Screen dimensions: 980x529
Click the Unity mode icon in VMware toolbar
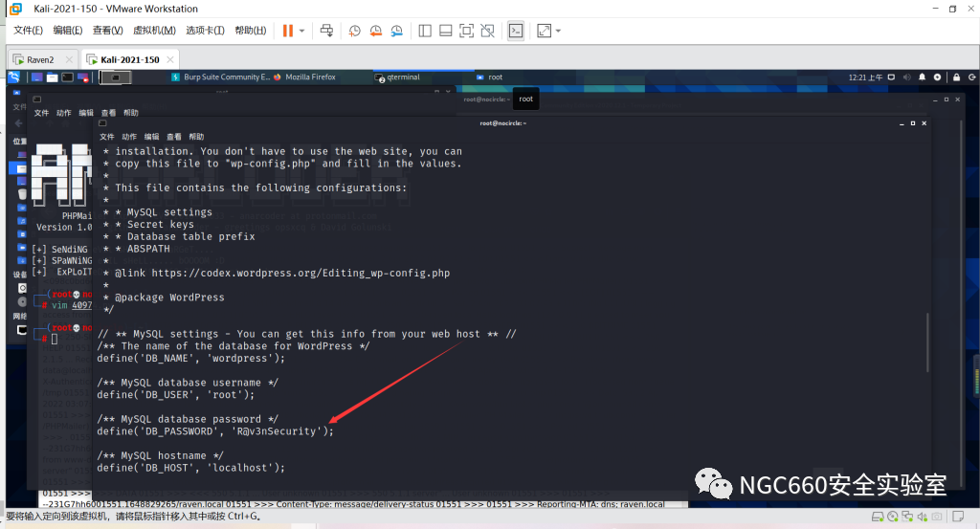[x=487, y=31]
